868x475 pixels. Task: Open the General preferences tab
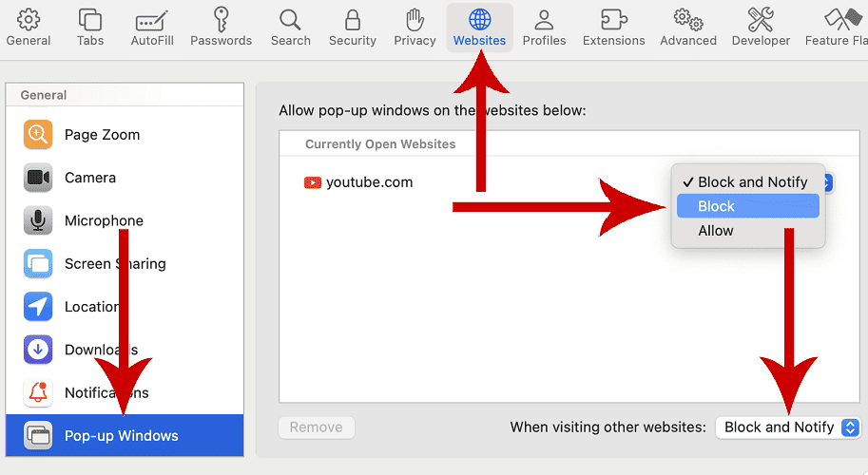click(29, 27)
